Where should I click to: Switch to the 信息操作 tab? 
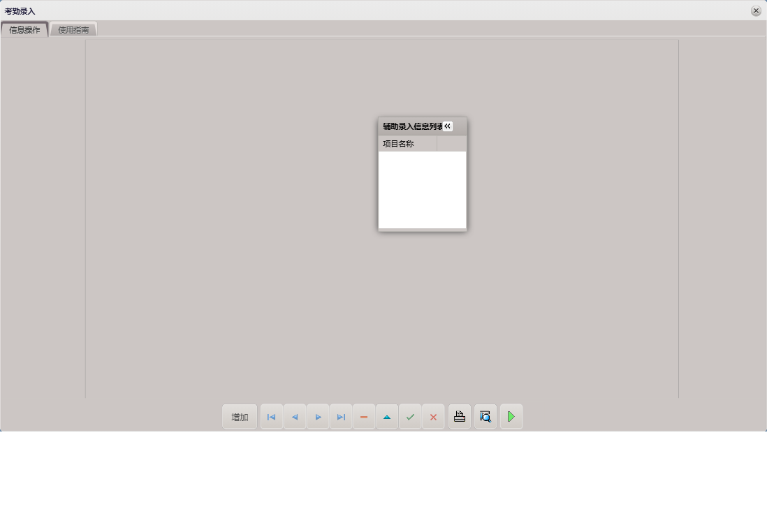pyautogui.click(x=24, y=29)
